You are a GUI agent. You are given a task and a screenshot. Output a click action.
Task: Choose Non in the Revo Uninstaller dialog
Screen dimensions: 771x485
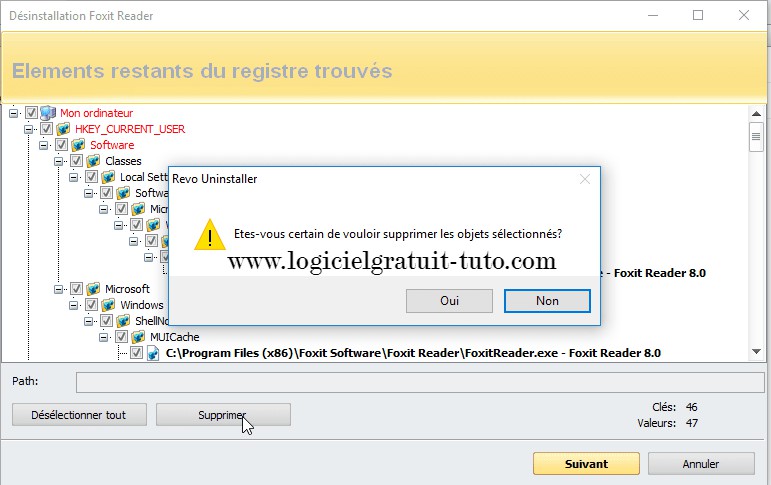coord(547,301)
